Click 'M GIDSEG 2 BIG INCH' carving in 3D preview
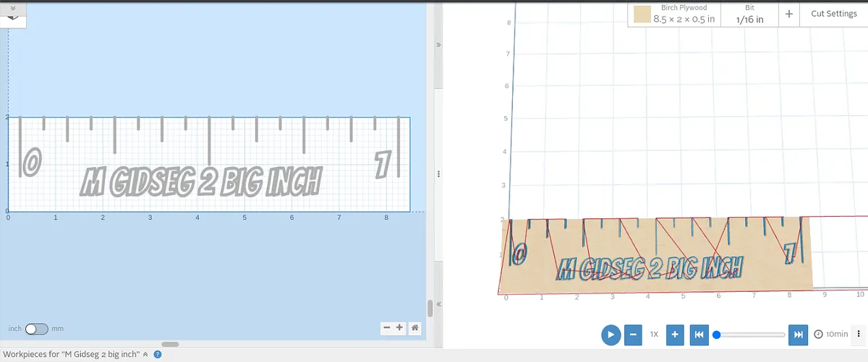Image resolution: width=868 pixels, height=362 pixels. pos(649,269)
